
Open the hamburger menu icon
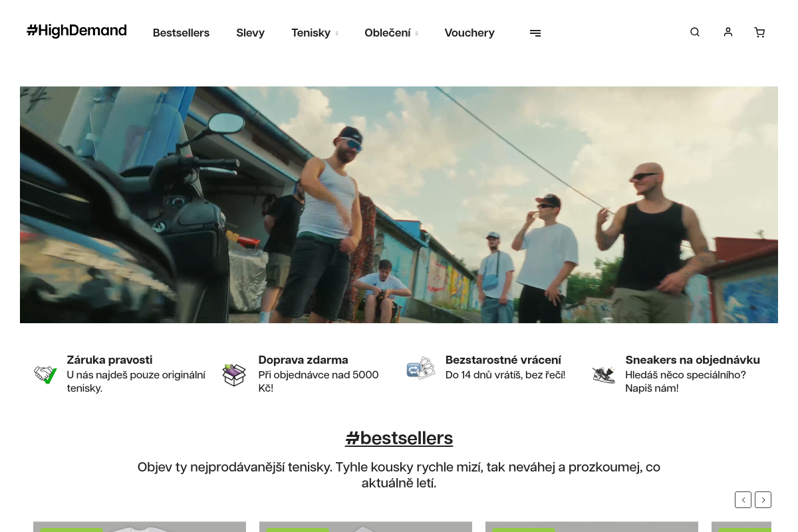[x=535, y=33]
